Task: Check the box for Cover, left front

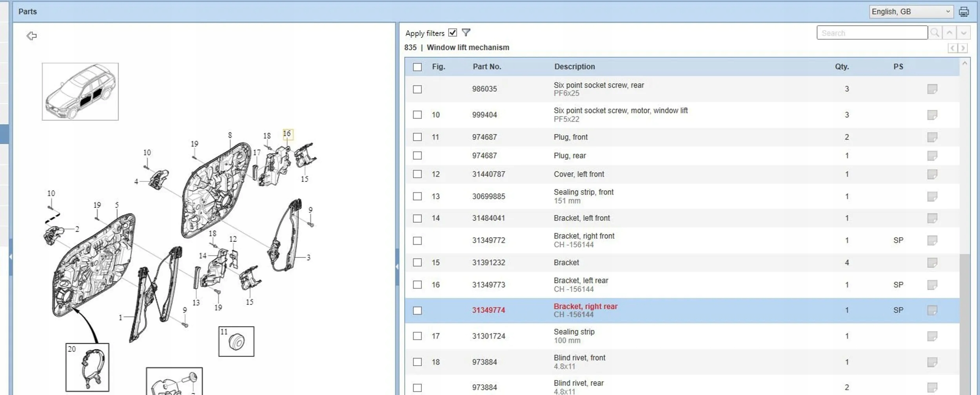Action: coord(417,174)
